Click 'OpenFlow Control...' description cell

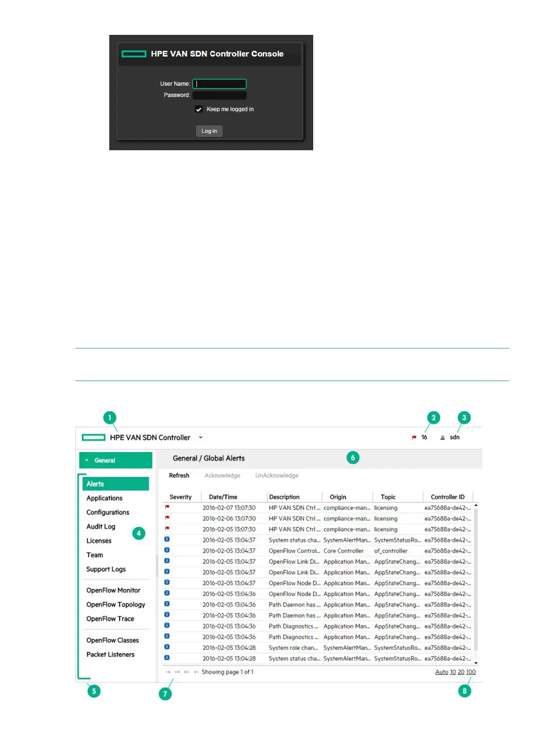coord(294,551)
